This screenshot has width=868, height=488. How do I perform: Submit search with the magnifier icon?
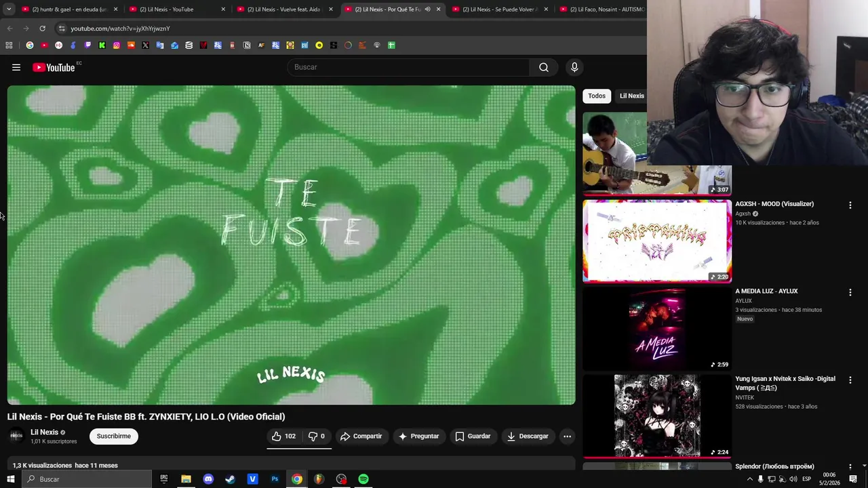point(544,67)
